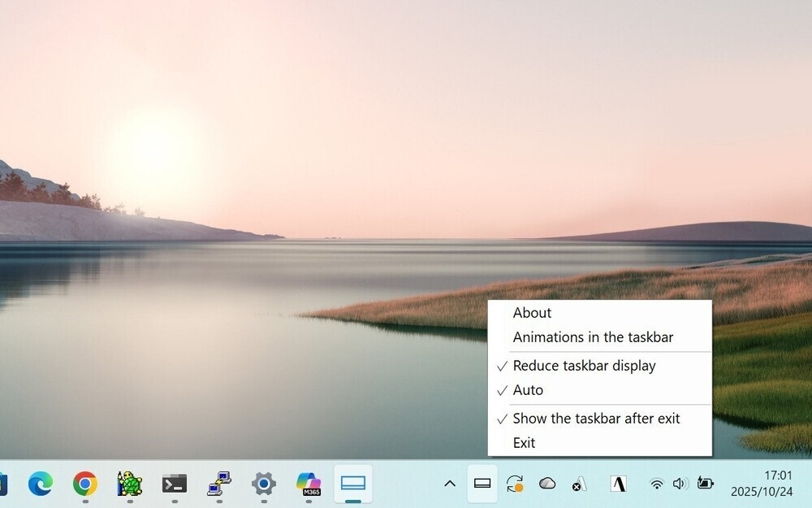Toggle Show the taskbar after exit
This screenshot has width=812, height=508.
pyautogui.click(x=600, y=419)
